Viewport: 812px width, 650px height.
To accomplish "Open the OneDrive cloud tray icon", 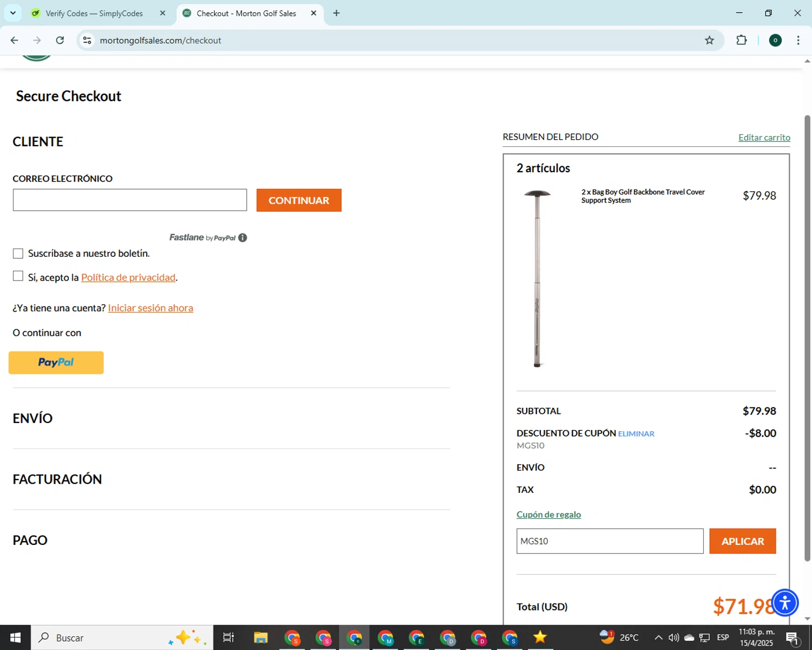I will point(689,638).
